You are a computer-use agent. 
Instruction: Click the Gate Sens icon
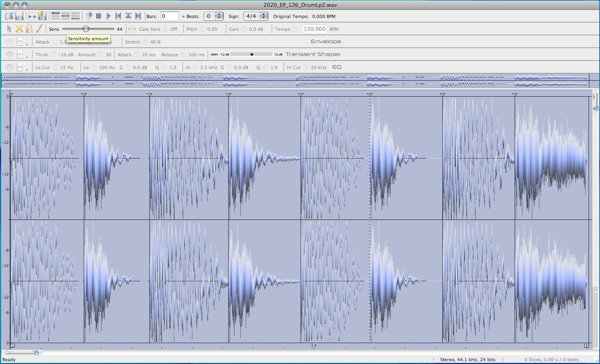point(132,29)
